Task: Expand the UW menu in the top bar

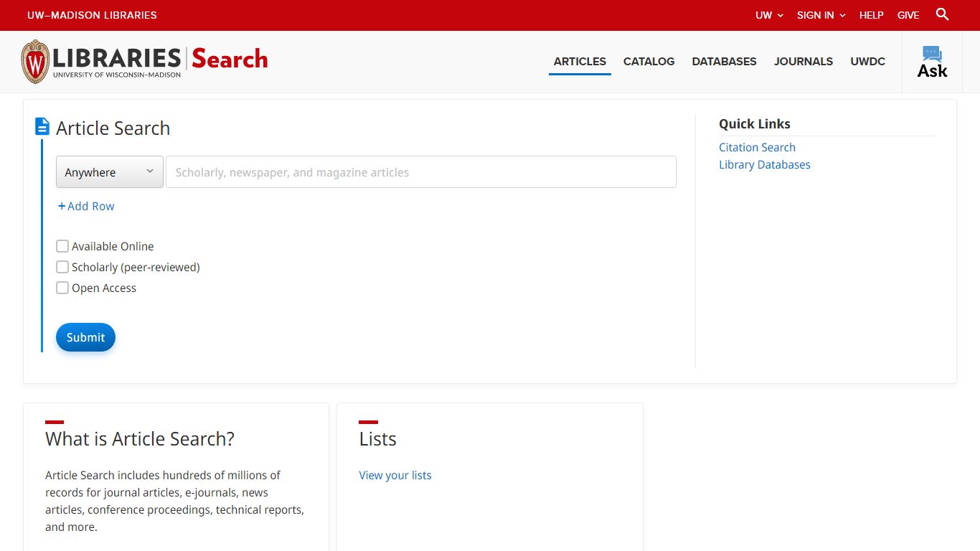Action: (x=769, y=15)
